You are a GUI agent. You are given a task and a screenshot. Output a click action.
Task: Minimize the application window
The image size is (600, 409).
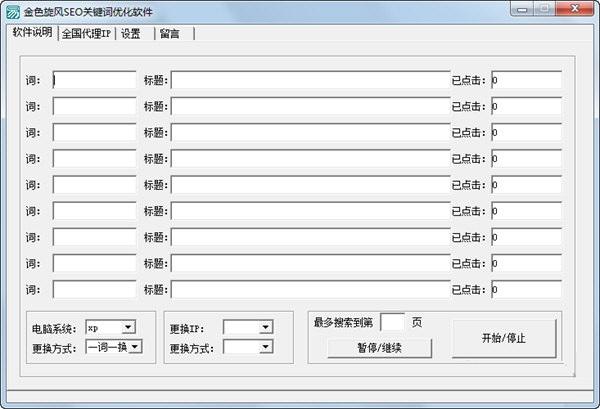[x=521, y=9]
